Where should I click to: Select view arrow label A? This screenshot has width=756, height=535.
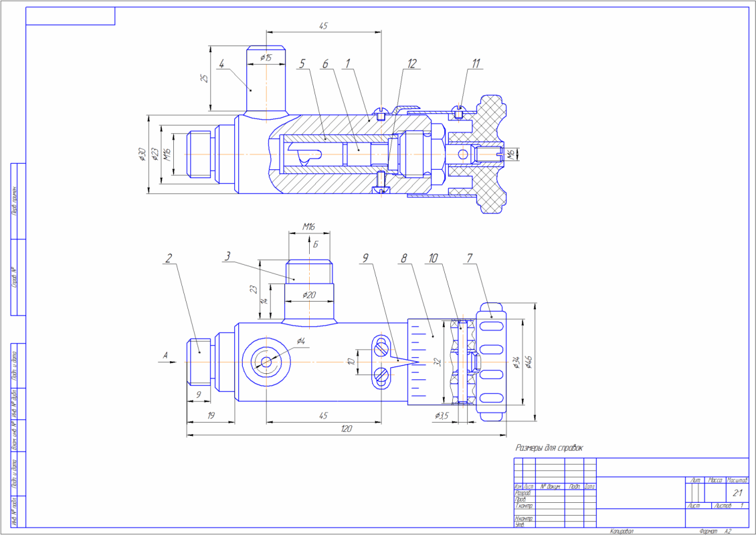(166, 356)
